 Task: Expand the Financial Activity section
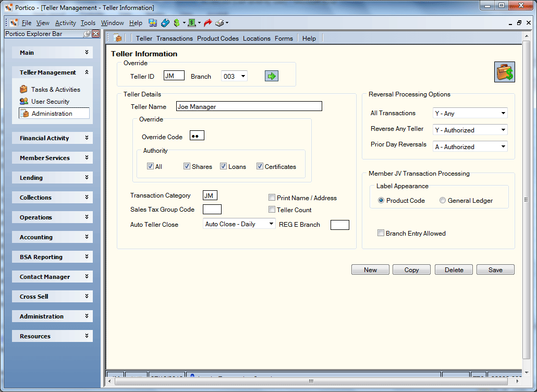53,138
